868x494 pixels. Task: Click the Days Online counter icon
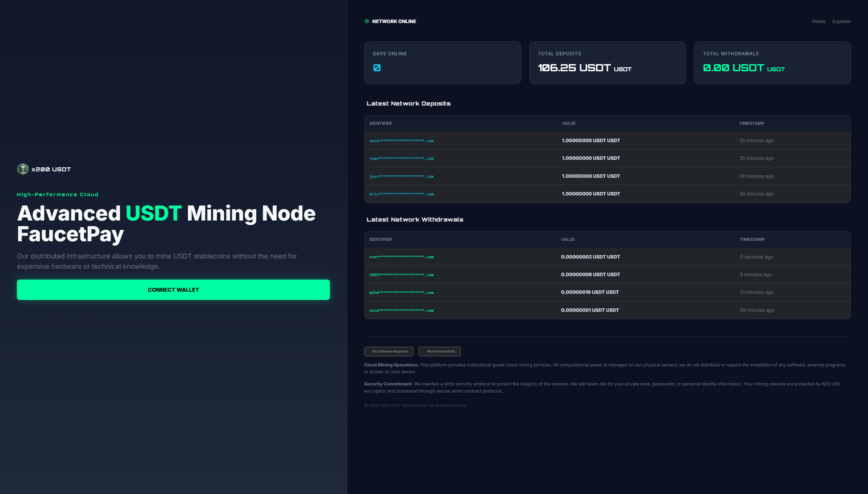(x=377, y=68)
